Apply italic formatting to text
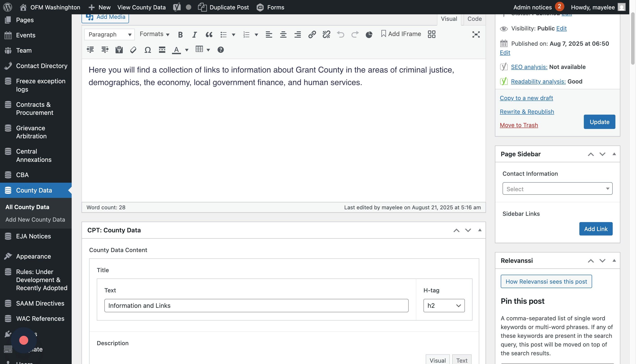 point(194,34)
